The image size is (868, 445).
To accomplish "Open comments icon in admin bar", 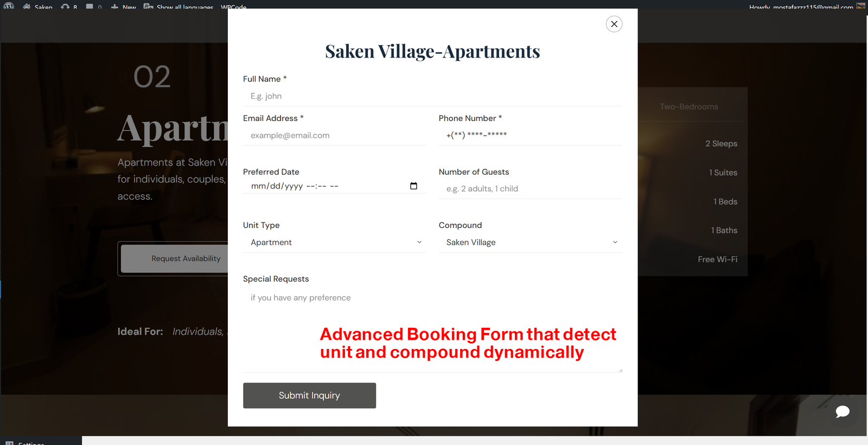I will (x=90, y=7).
